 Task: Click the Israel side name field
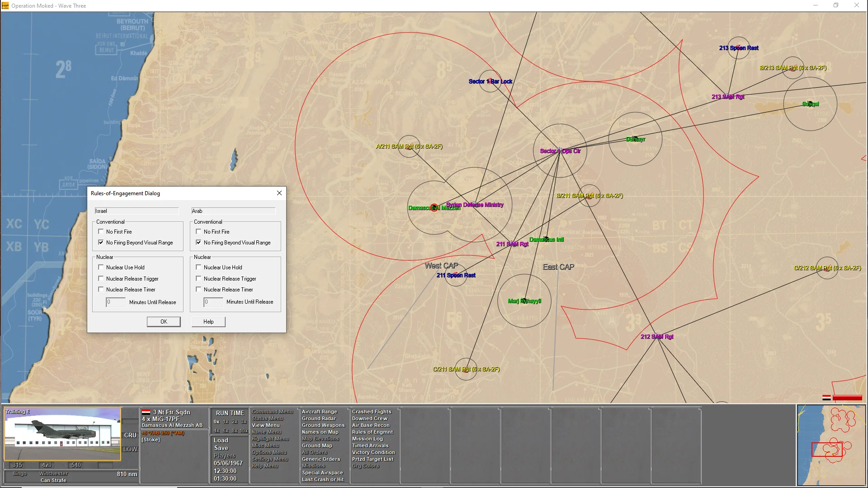pos(137,211)
